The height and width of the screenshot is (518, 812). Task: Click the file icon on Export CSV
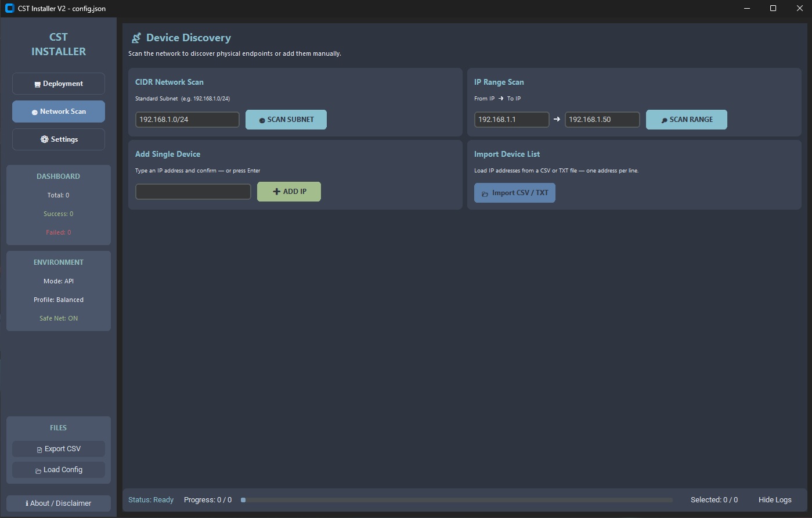click(x=39, y=449)
